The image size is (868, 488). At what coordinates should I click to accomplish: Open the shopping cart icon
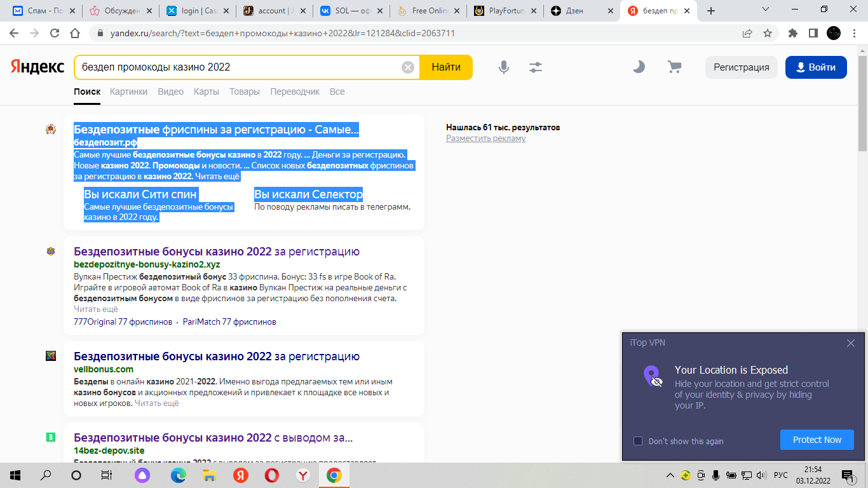[674, 67]
